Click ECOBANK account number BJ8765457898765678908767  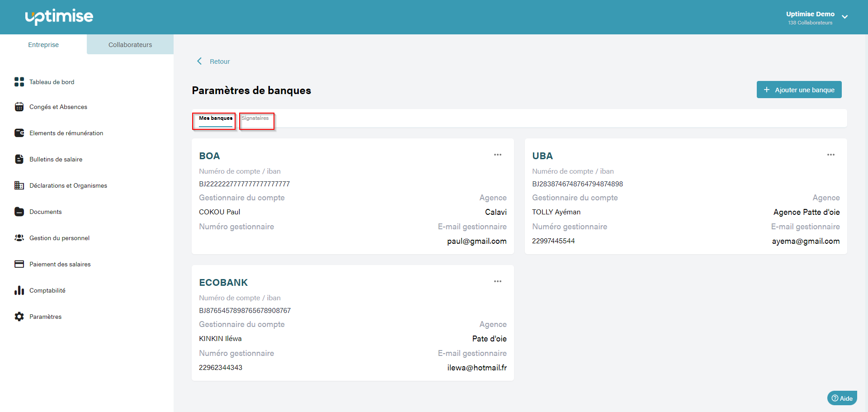[245, 311]
